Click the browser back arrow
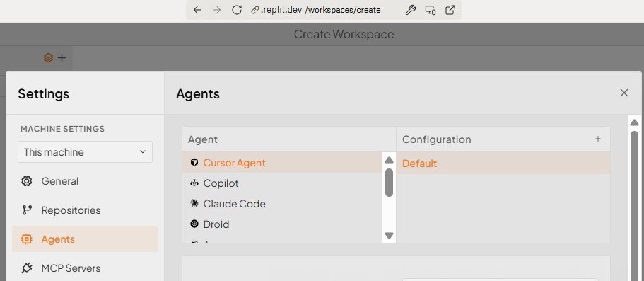Screen dimensions: 644x281 197,10
